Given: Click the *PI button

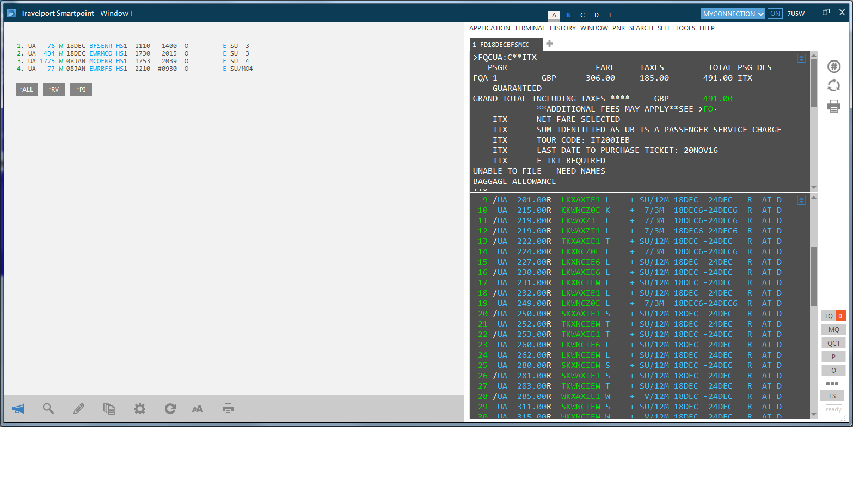Looking at the screenshot, I should click(x=81, y=90).
